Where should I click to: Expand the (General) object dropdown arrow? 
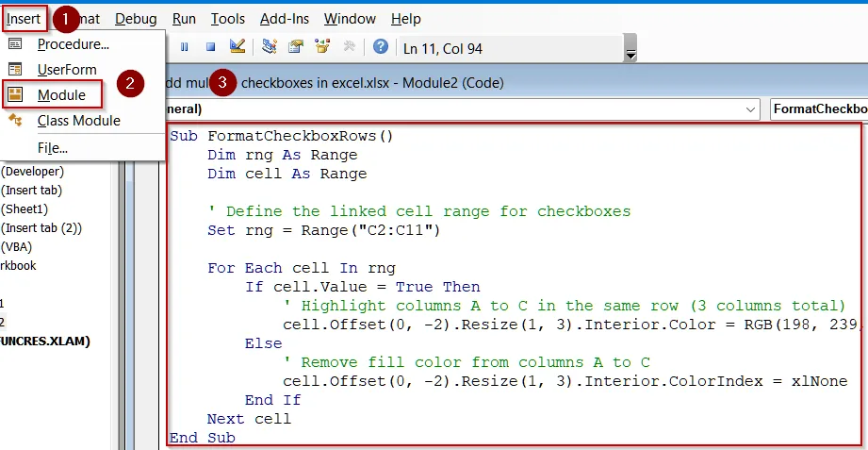coord(750,109)
